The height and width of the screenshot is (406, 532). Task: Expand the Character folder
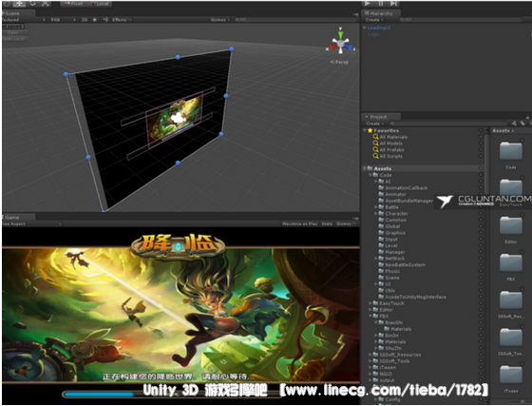tap(376, 214)
